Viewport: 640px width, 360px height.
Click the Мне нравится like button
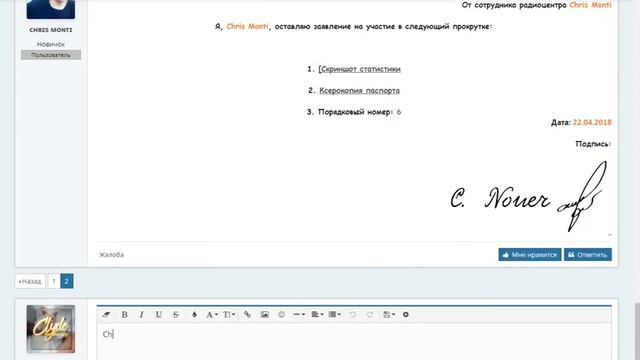pos(530,254)
